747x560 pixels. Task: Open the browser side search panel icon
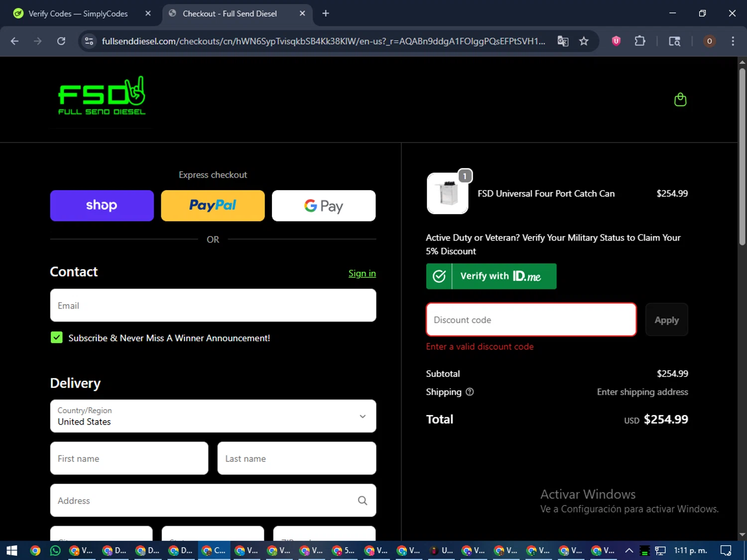(x=674, y=41)
